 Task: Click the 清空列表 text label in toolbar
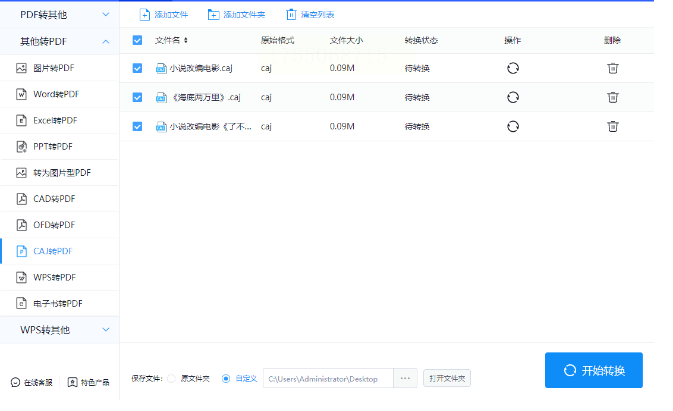coord(317,15)
